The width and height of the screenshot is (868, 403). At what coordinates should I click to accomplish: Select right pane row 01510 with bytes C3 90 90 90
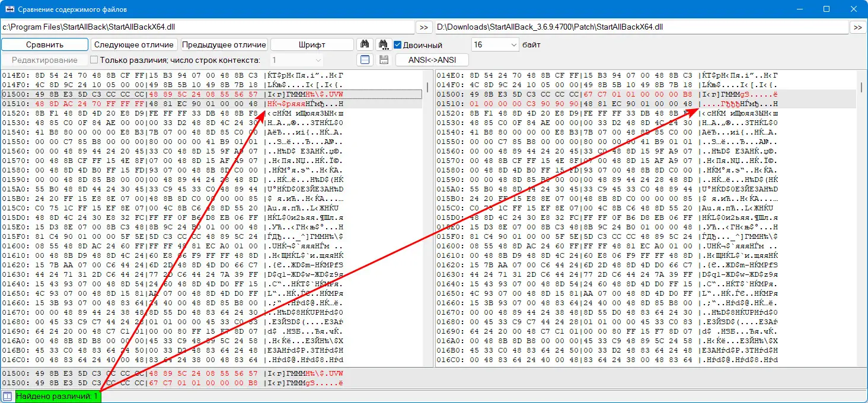click(646, 104)
